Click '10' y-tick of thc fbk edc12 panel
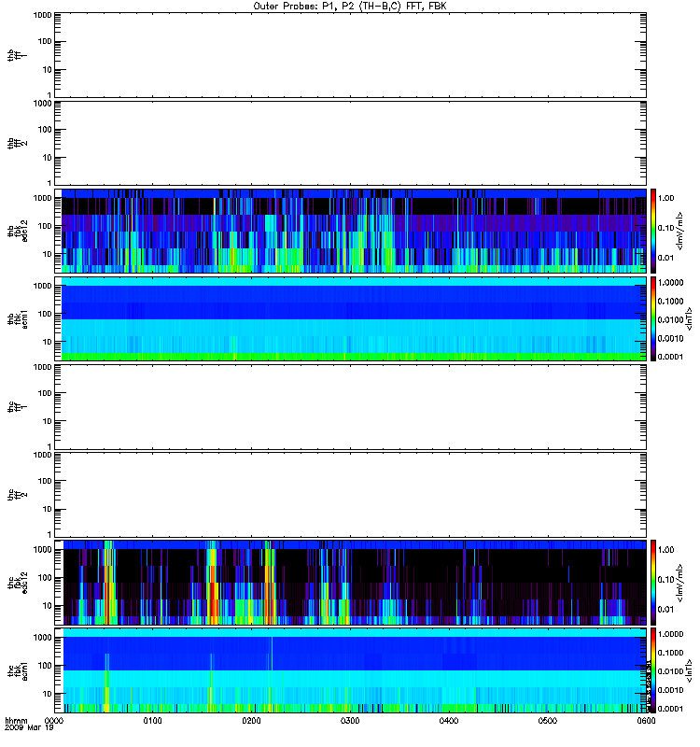 coord(48,606)
